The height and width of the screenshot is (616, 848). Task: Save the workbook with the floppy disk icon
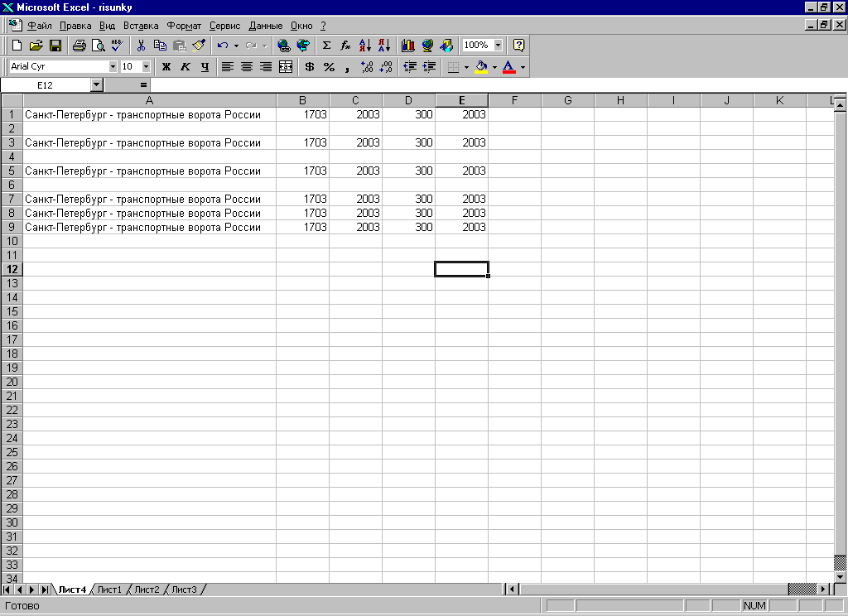(x=55, y=46)
